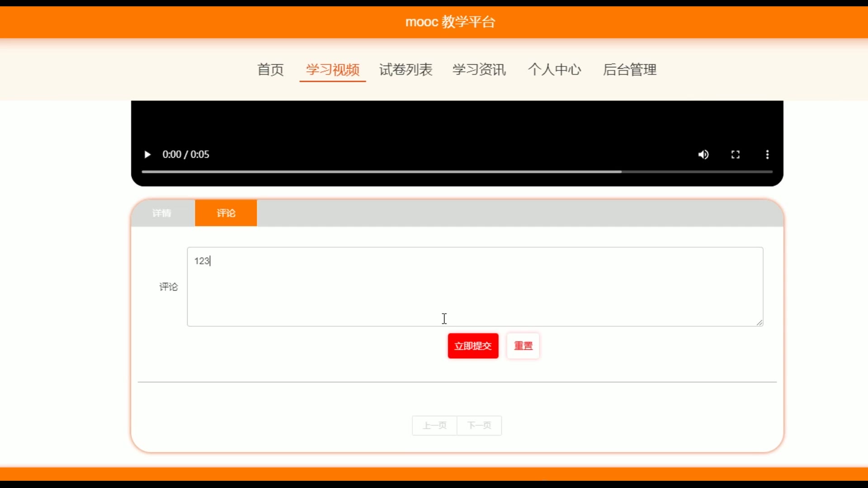Go to 个人中心

[554, 70]
